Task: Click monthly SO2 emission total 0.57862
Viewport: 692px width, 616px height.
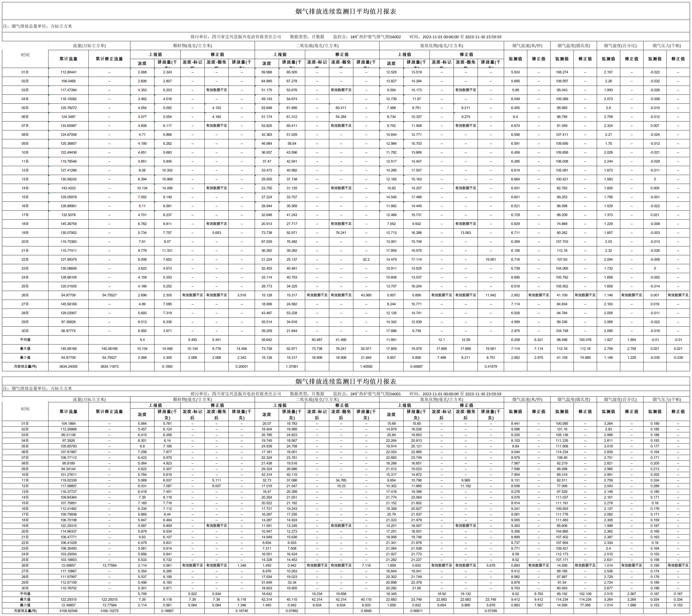Action: pos(292,611)
